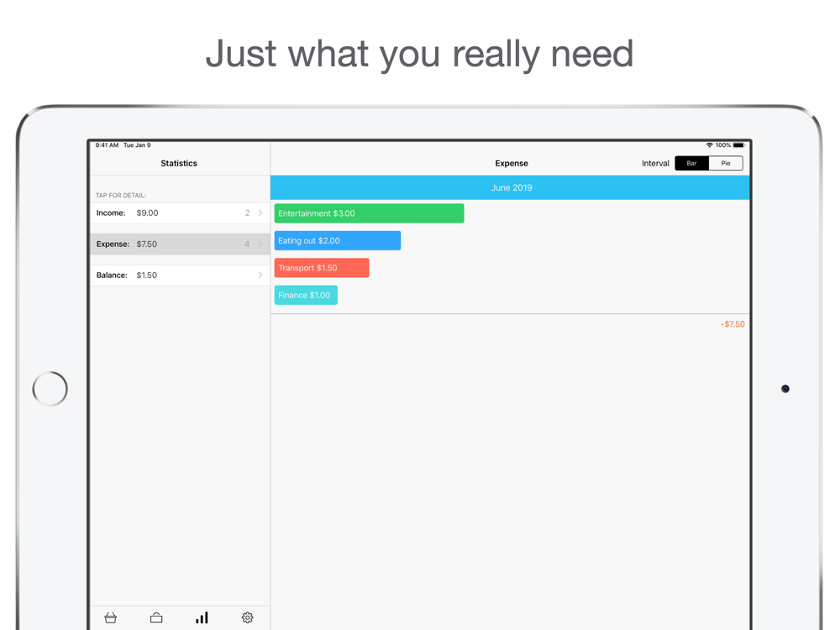Expand the Income row chevron
This screenshot has height=630, width=840.
(x=260, y=213)
